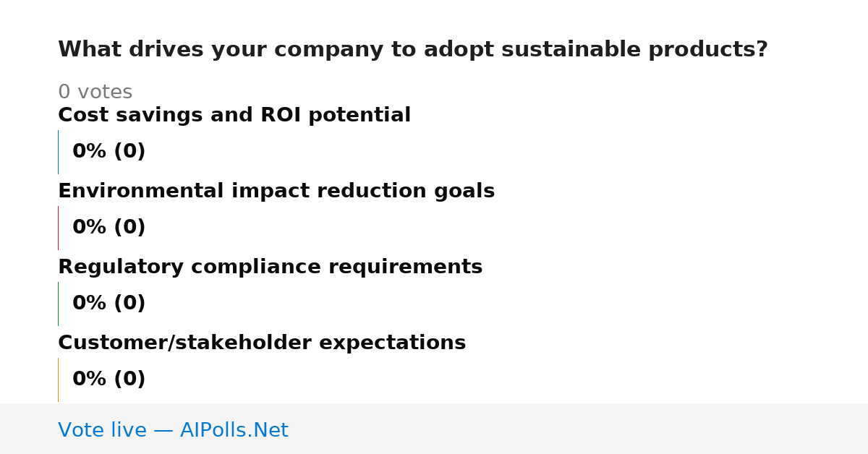868x454 pixels.
Task: Select Environmental impact reduction goals option
Action: [276, 191]
